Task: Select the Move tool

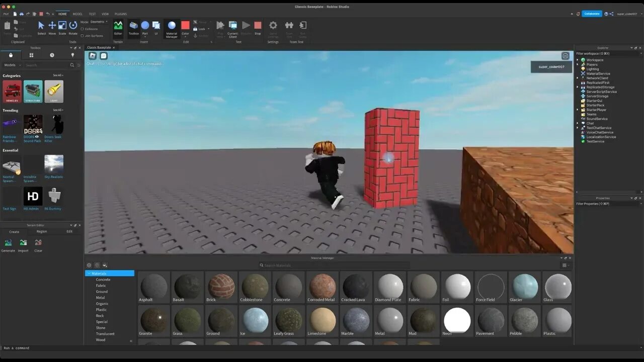Action: click(52, 28)
